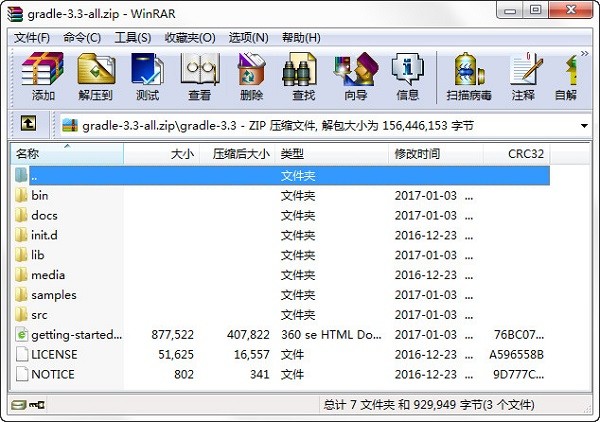Click the window resize grip corner

(588, 409)
